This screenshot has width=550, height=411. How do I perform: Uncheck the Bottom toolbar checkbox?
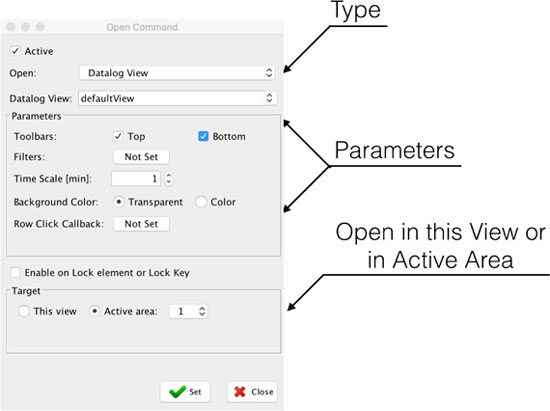coord(203,136)
